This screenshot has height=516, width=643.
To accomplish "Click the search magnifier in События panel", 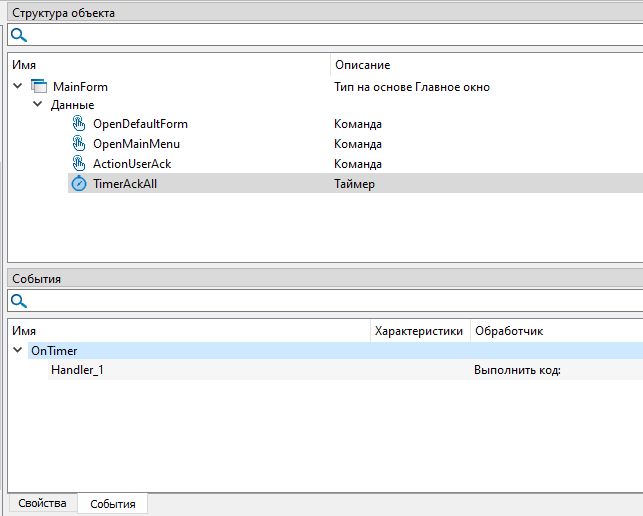I will [18, 301].
